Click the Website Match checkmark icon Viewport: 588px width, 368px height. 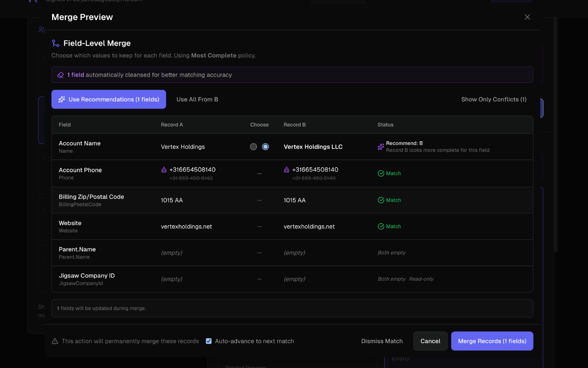click(x=381, y=226)
